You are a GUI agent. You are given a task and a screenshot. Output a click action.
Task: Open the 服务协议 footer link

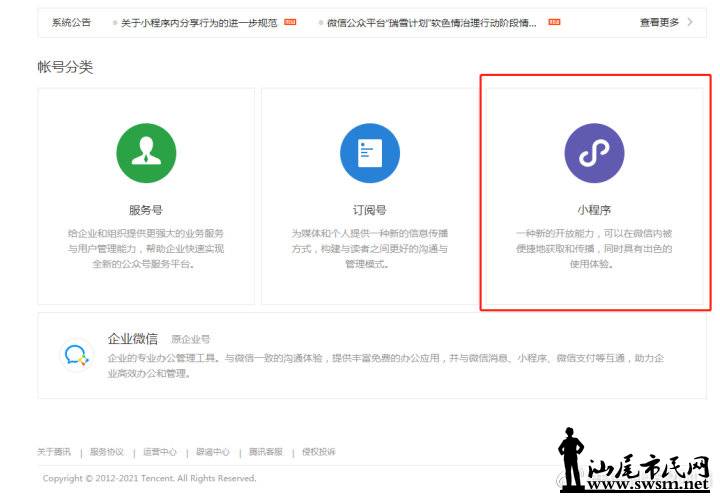coord(107,452)
